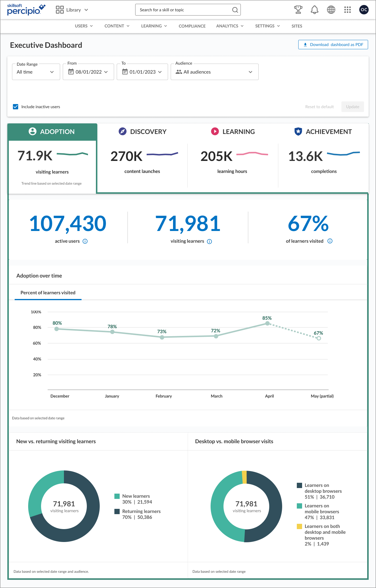Switch to Percent of learners visited tab
Viewport: 376px width, 588px height.
pyautogui.click(x=48, y=293)
